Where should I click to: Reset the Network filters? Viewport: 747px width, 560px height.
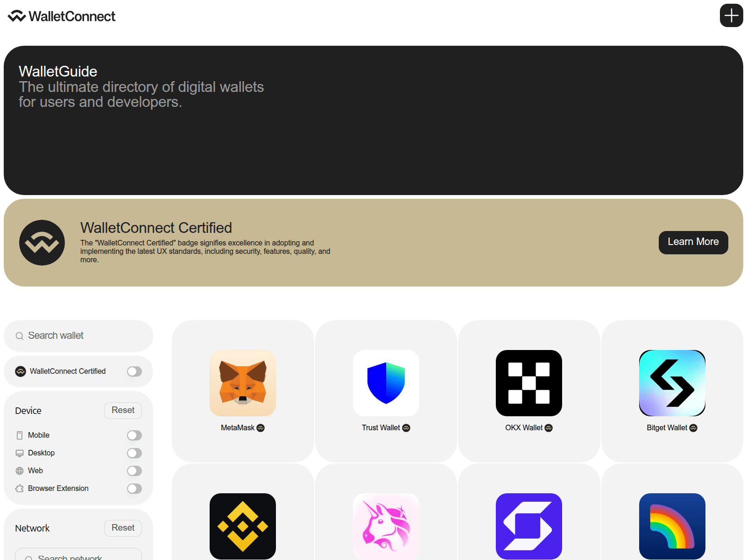[x=123, y=528]
